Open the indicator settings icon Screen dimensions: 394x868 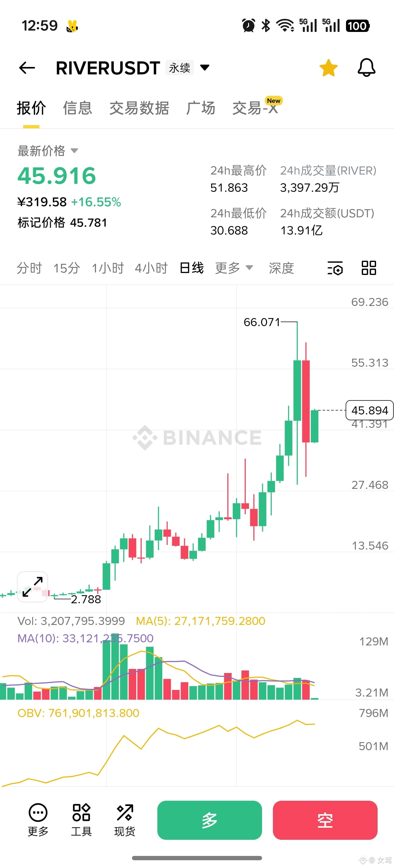[x=335, y=268]
